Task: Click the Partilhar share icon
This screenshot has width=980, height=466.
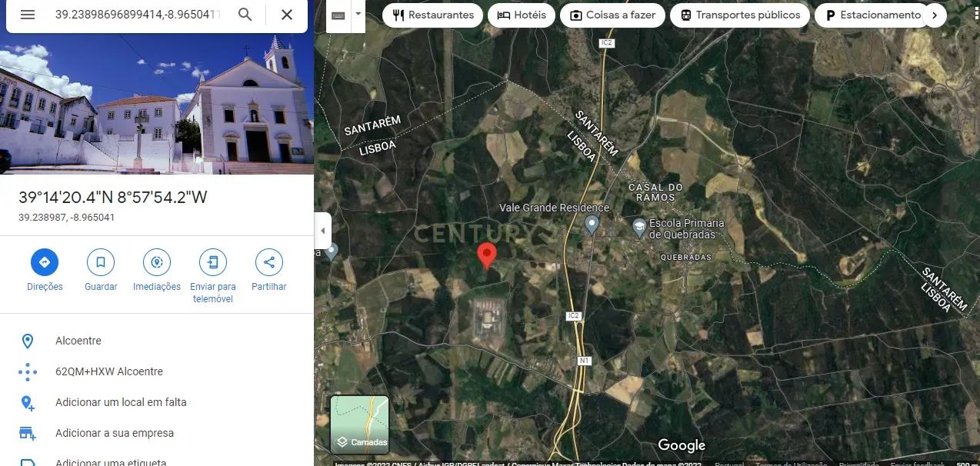Action: click(269, 262)
